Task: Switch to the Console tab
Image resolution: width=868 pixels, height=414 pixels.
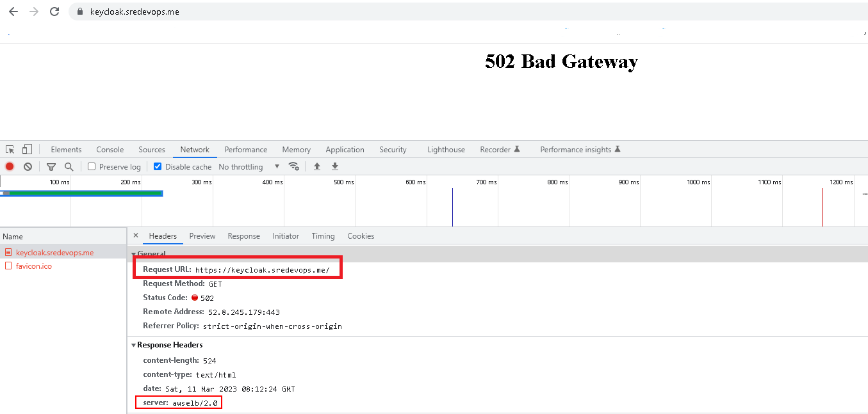Action: point(110,148)
